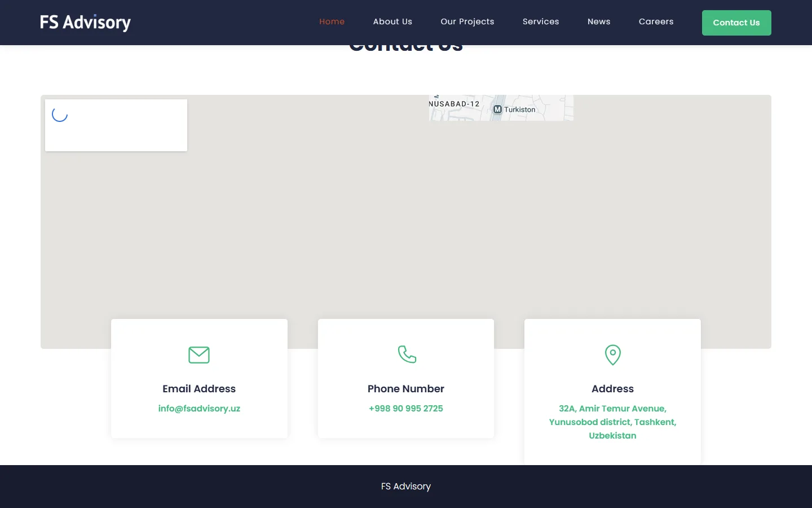
Task: Click the location pin icon
Action: tap(613, 355)
